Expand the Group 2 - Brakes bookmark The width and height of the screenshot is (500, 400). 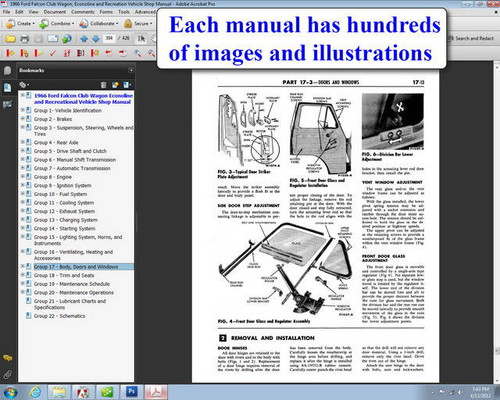pos(22,119)
